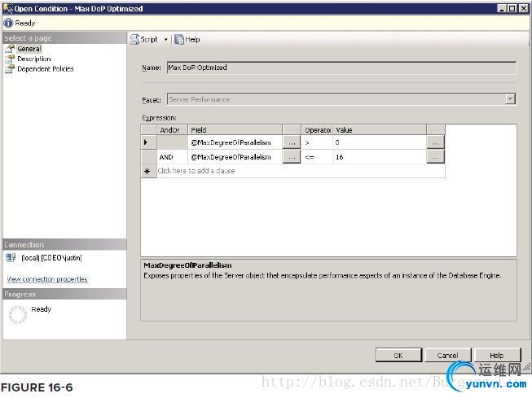Select the Dependent Policies page
Image resolution: width=532 pixels, height=398 pixels.
pyautogui.click(x=46, y=69)
